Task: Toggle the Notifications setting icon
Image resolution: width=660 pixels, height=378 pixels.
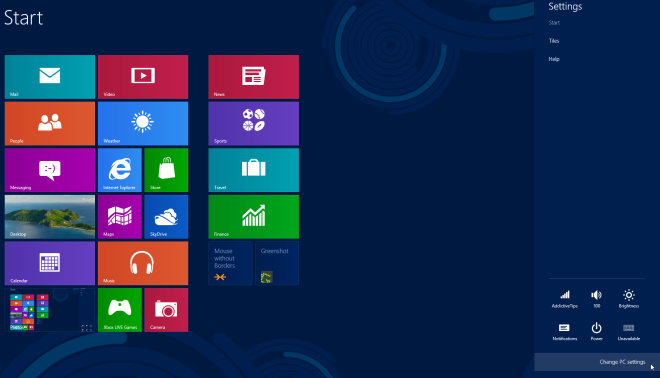Action: (565, 332)
